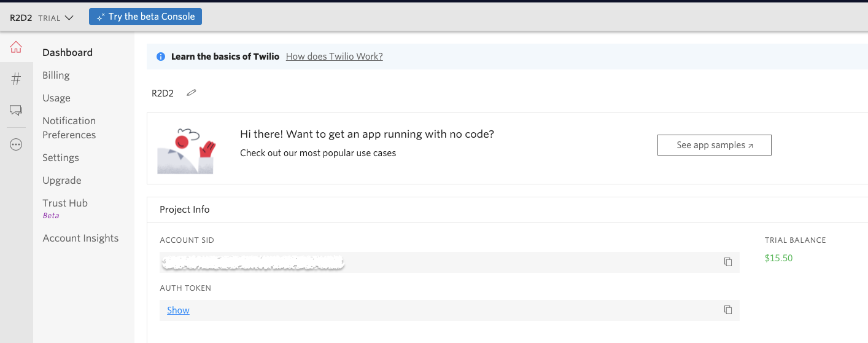
Task: Click Learn the basics of Twilio text
Action: tap(225, 57)
